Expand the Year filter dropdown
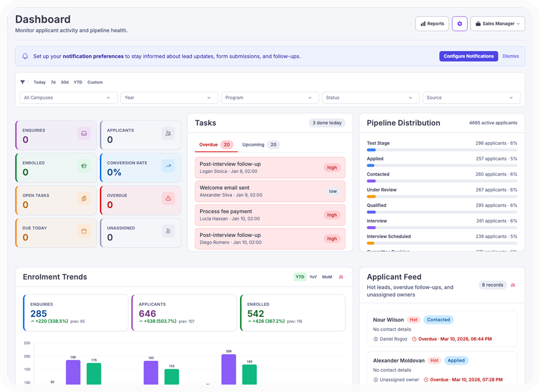 (169, 98)
